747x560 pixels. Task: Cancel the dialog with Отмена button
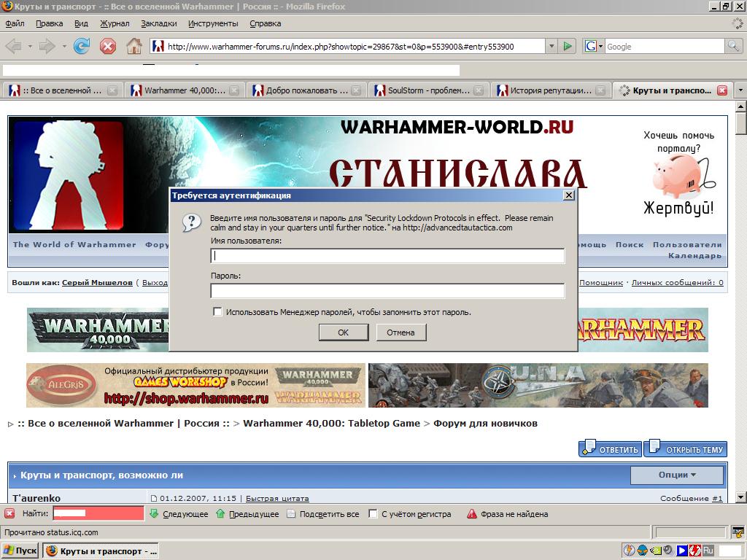400,332
